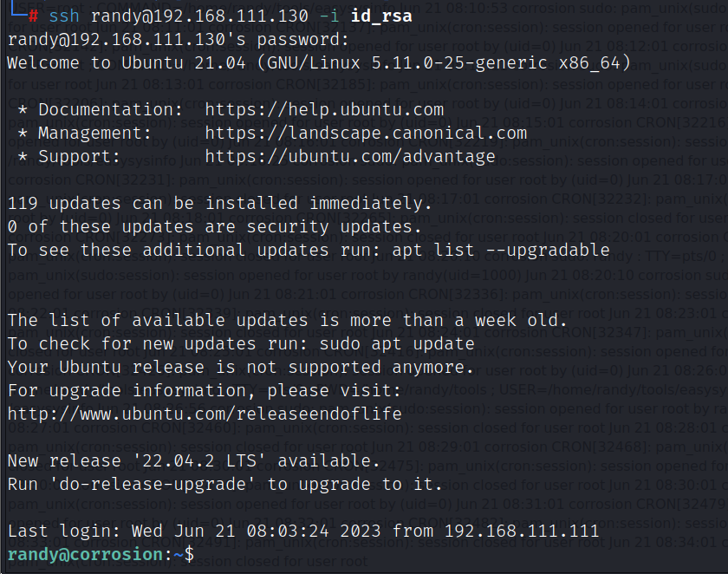Click the password prompt line
This screenshot has height=574, width=728.
tap(178, 40)
